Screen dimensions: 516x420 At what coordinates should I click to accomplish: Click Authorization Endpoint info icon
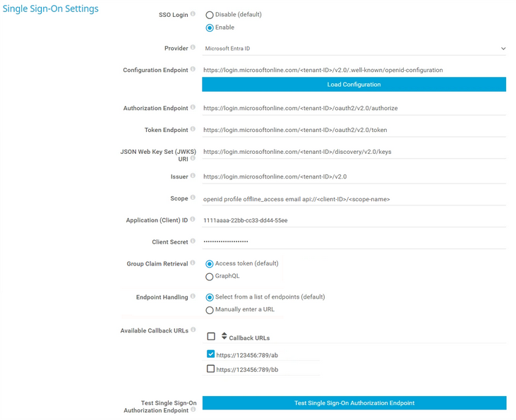[193, 108]
